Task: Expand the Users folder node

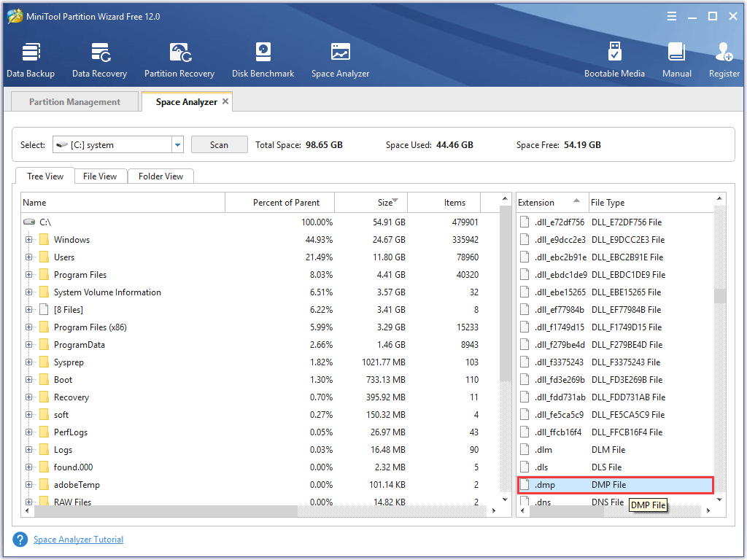Action: point(28,257)
